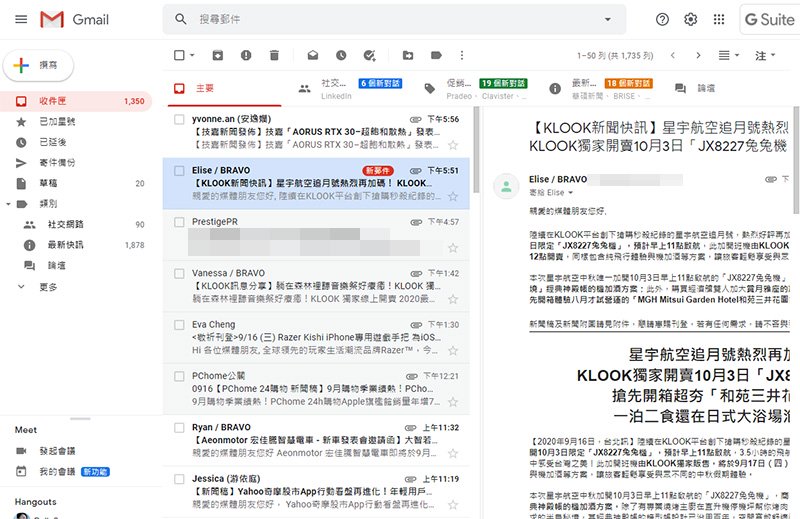Open the 論壇 tab
Screen dimensions: 800x519
point(704,88)
